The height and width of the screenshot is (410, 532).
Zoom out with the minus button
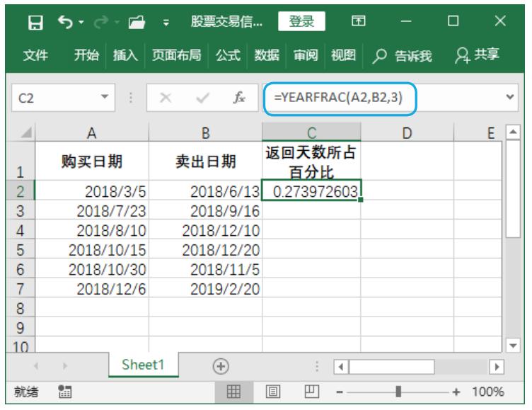[340, 392]
